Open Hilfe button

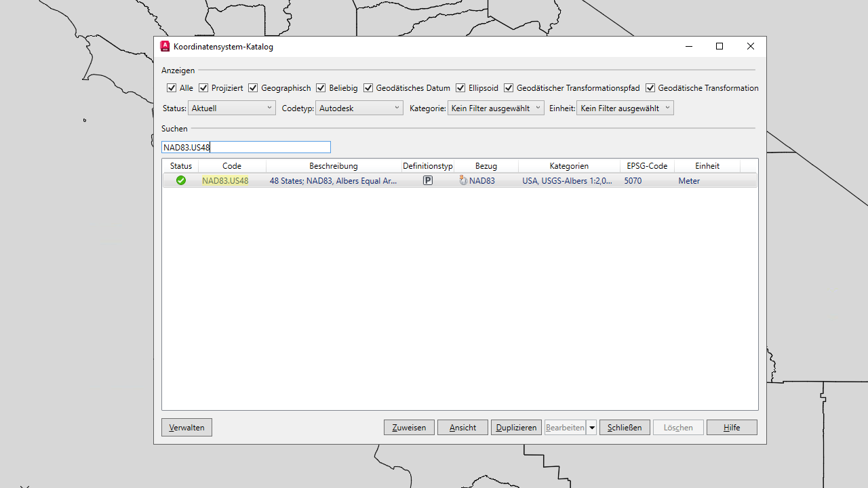(732, 428)
